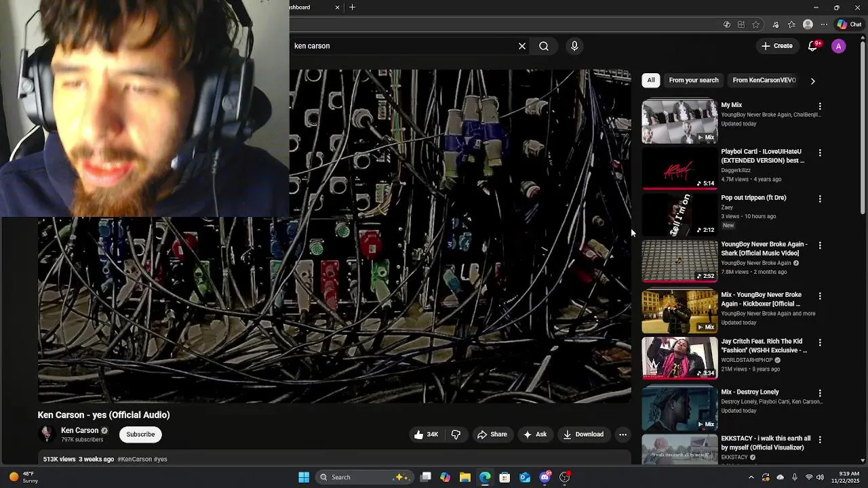Open the weather widget showing Sunny
The image size is (868, 488).
coord(24,477)
